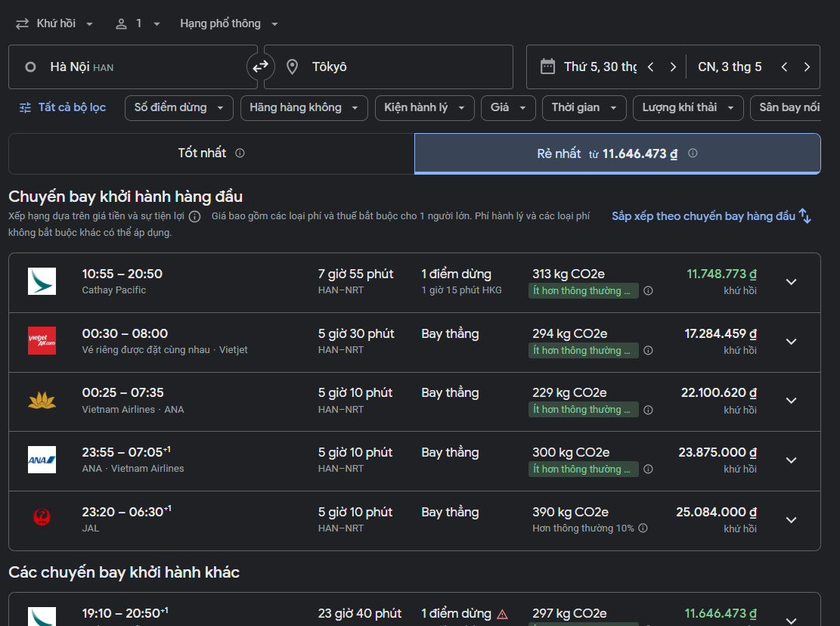Open the Khứ hồi trip type dropdown
The width and height of the screenshot is (840, 626).
point(54,23)
